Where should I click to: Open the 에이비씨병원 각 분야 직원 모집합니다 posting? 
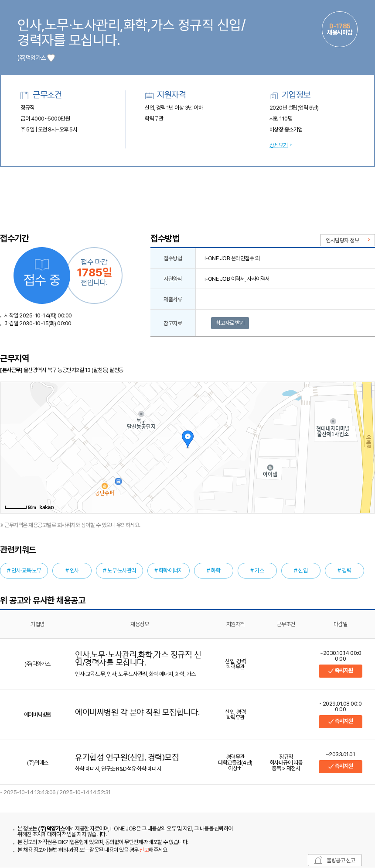137,712
